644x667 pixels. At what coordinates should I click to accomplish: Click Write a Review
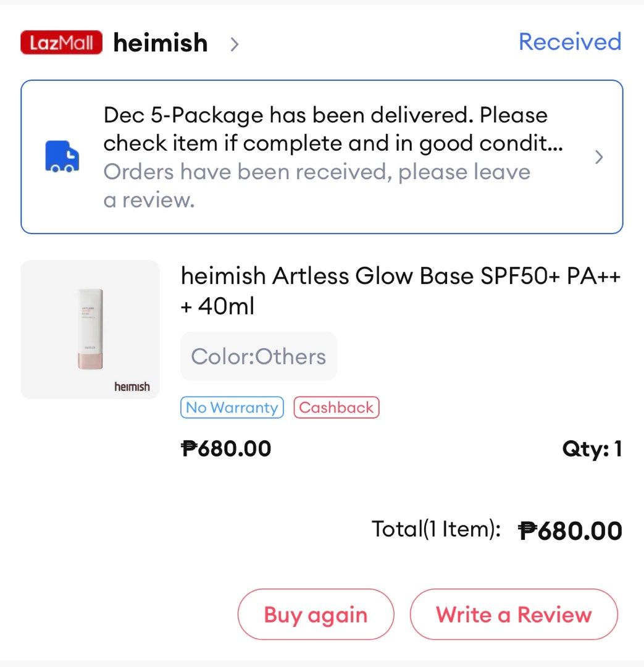513,614
